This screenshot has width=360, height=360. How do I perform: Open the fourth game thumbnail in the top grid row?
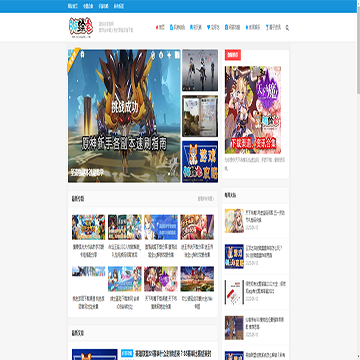pyautogui.click(x=197, y=227)
